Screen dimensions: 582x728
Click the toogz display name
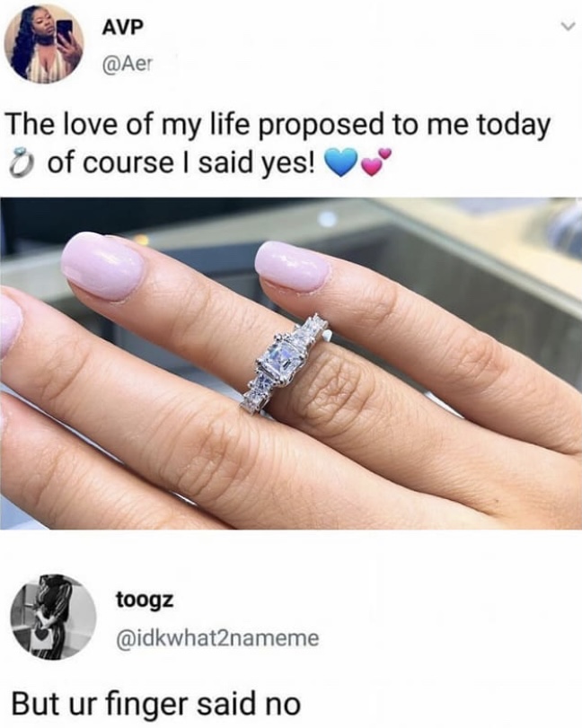pyautogui.click(x=145, y=600)
